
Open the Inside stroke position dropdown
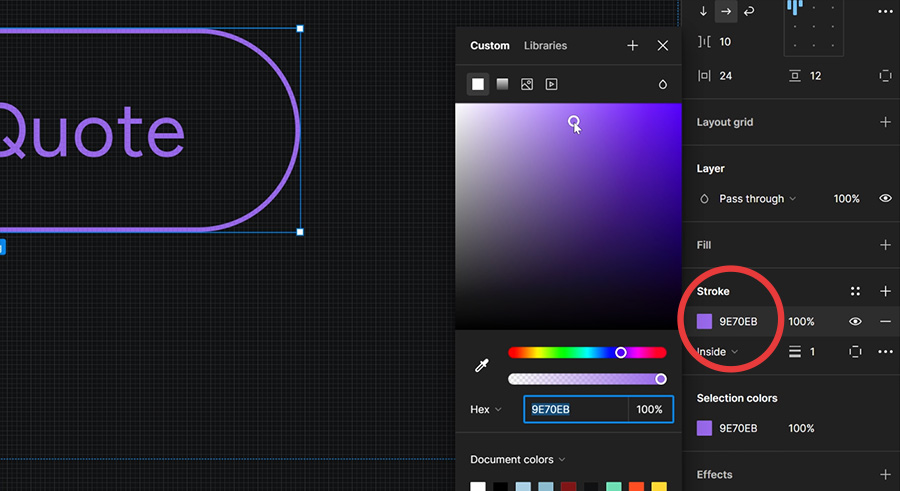coord(717,351)
